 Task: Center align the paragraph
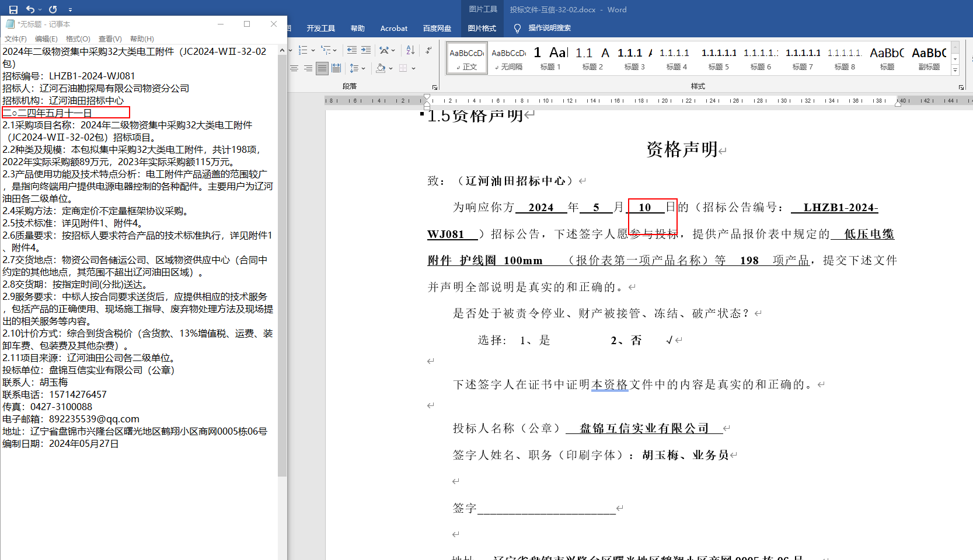[294, 68]
